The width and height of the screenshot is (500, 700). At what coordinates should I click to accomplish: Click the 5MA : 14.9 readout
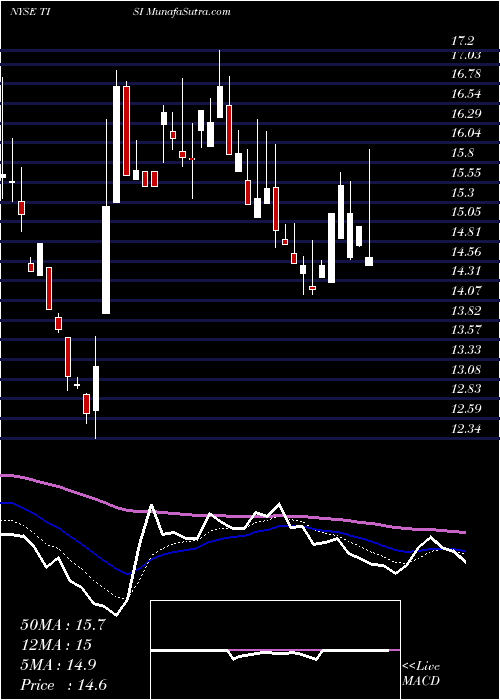click(60, 665)
